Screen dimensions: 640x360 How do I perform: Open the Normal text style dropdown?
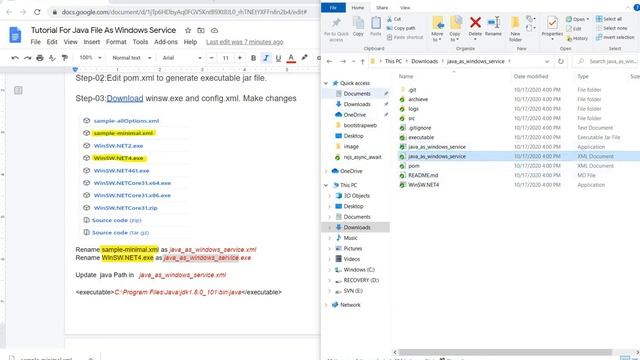131,58
